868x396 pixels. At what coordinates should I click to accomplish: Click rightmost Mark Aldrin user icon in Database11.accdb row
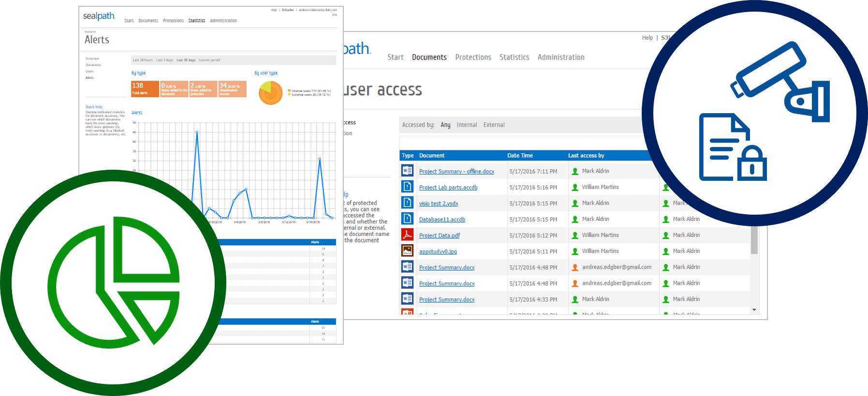click(666, 219)
